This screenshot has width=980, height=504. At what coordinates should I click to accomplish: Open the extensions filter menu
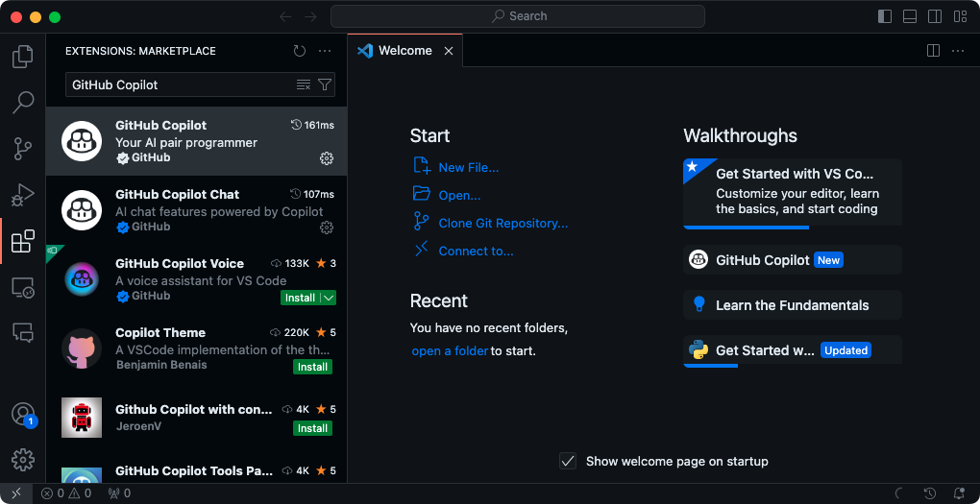(x=325, y=84)
